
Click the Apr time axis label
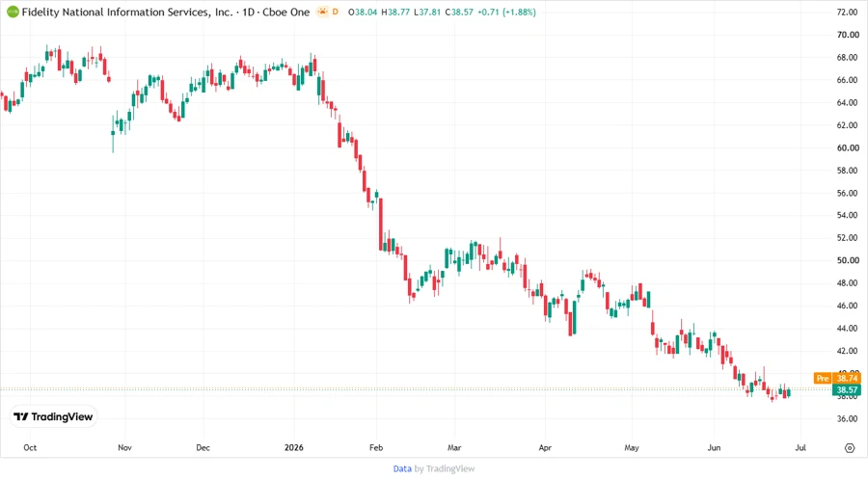[545, 447]
